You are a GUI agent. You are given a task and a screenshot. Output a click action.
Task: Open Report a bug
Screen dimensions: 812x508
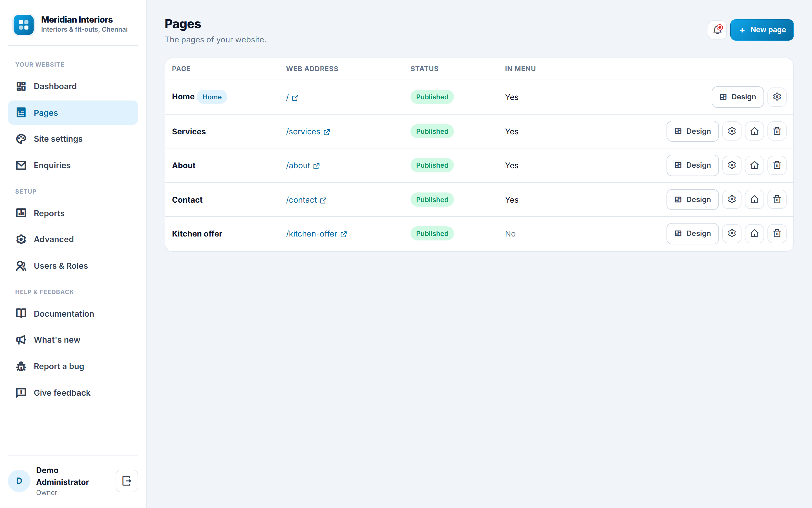pyautogui.click(x=73, y=366)
